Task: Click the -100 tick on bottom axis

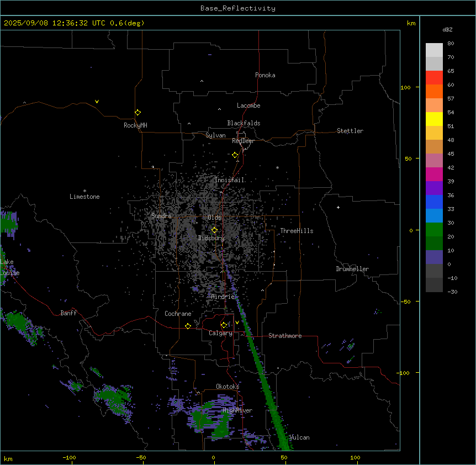Action: point(69,457)
